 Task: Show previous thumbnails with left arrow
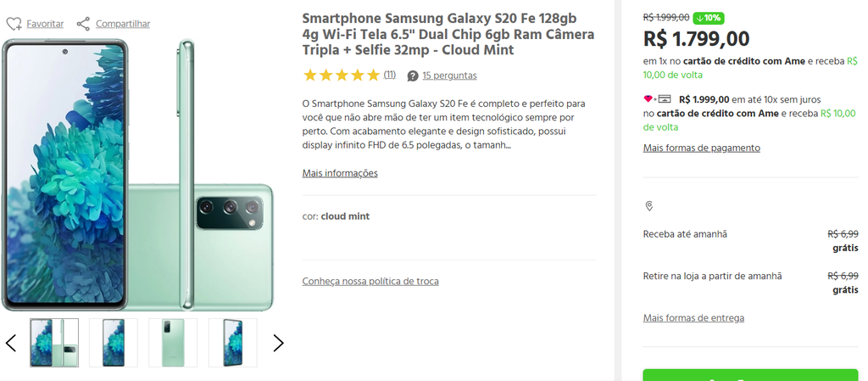[10, 343]
